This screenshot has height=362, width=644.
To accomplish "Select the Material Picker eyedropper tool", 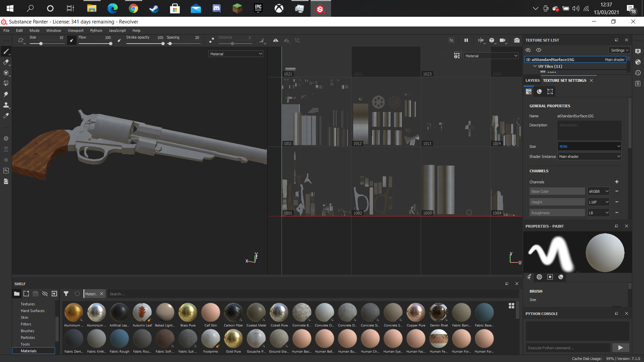I will point(6,116).
